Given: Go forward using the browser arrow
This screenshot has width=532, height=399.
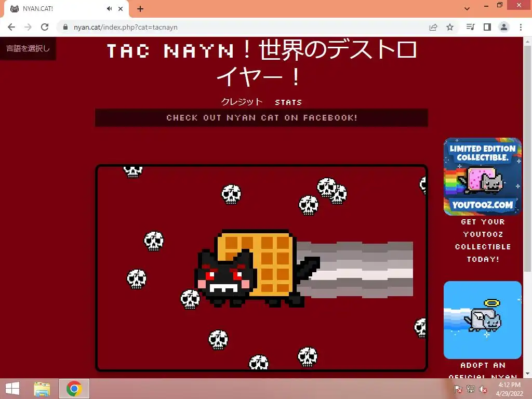Looking at the screenshot, I should pos(28,27).
